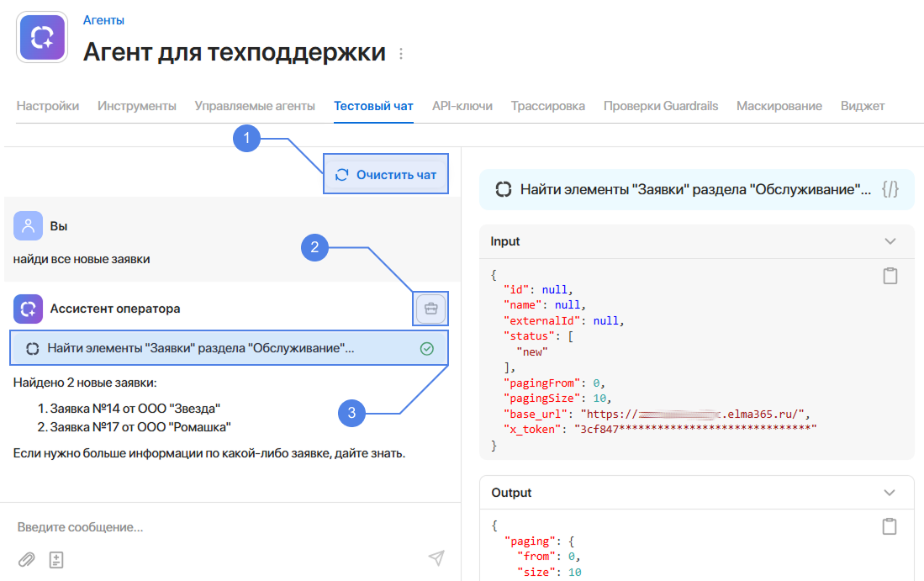
Task: Copy the Input JSON to clipboard
Action: pyautogui.click(x=890, y=276)
